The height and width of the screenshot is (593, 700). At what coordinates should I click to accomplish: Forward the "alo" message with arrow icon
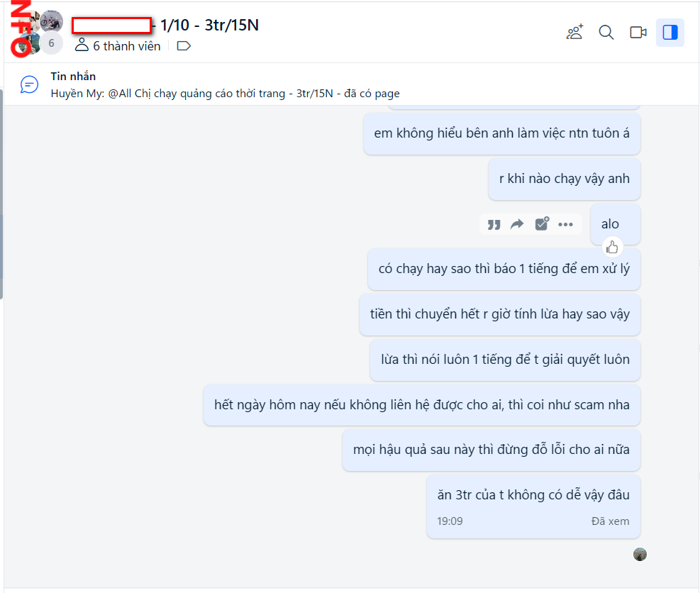point(518,225)
